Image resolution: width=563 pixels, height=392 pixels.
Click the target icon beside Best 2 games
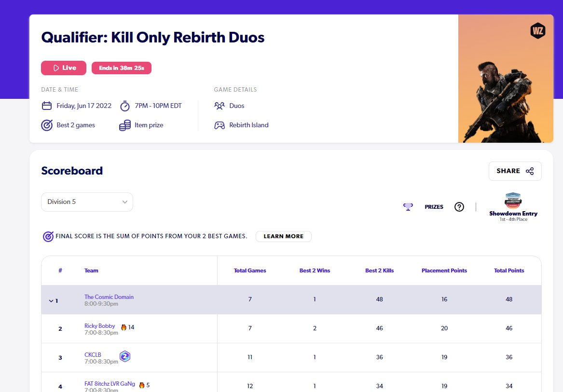tap(47, 125)
